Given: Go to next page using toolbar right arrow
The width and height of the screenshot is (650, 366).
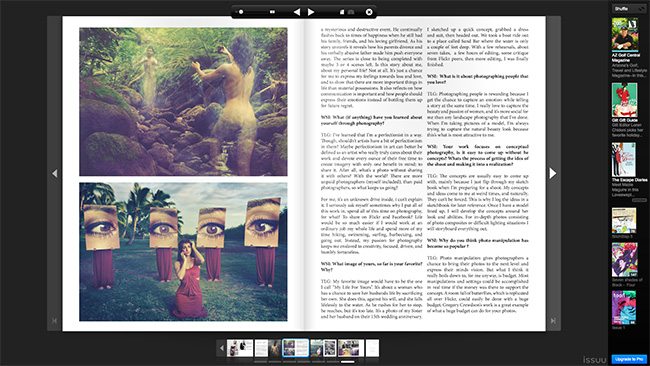Looking at the screenshot, I should point(311,12).
